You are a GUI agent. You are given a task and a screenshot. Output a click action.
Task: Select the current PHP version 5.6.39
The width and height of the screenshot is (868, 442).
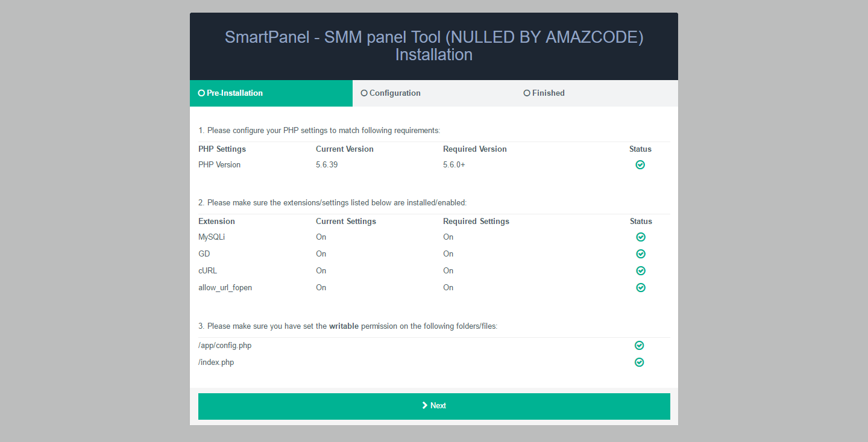pyautogui.click(x=327, y=165)
